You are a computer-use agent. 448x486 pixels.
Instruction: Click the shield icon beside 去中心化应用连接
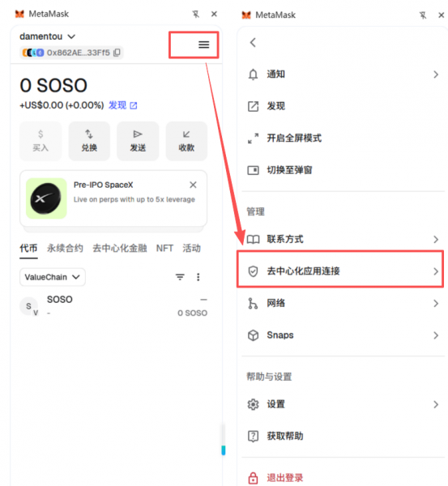click(253, 271)
